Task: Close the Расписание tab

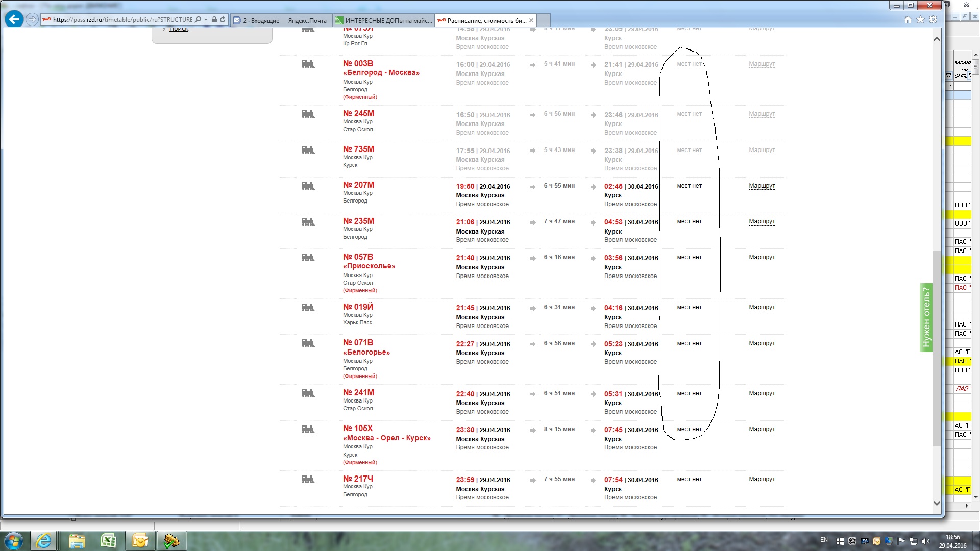Action: pyautogui.click(x=531, y=20)
